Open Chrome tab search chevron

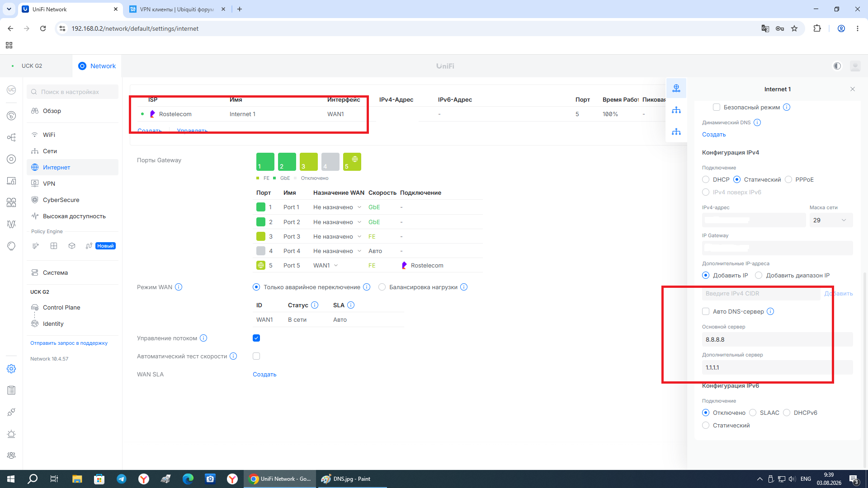(x=9, y=9)
